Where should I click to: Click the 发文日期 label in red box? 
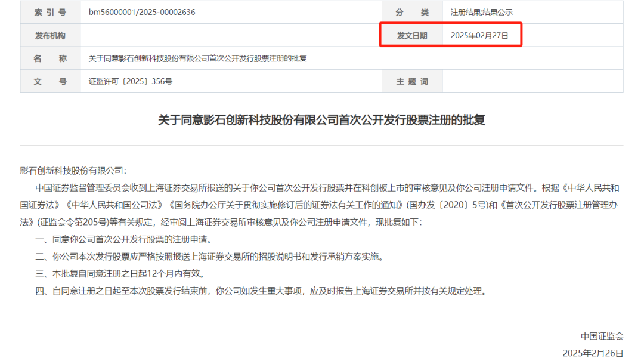coord(412,36)
